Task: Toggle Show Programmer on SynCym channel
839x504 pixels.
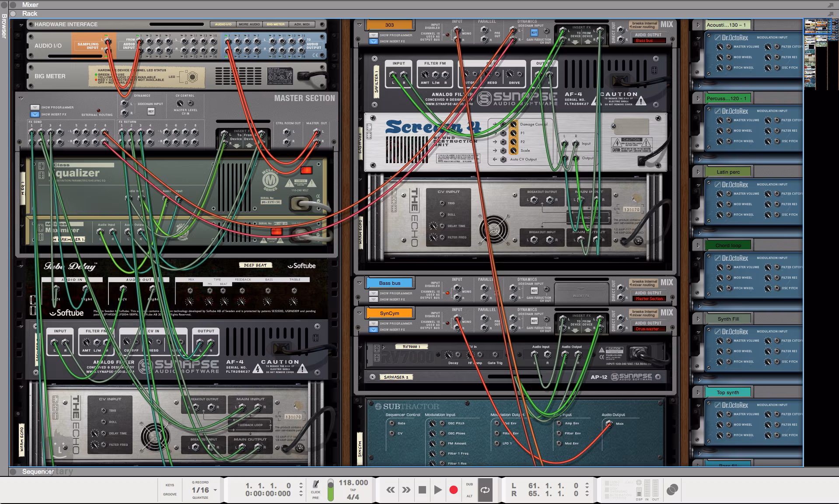Action: tap(373, 324)
